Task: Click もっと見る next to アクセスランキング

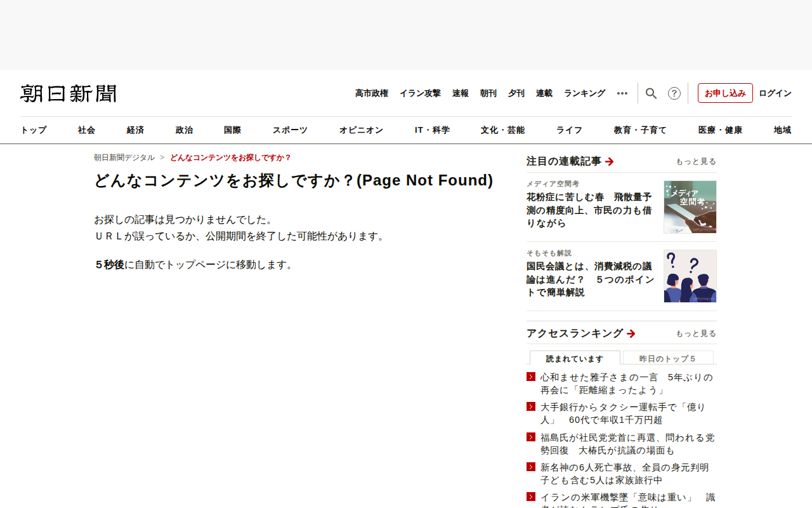Action: coord(696,333)
